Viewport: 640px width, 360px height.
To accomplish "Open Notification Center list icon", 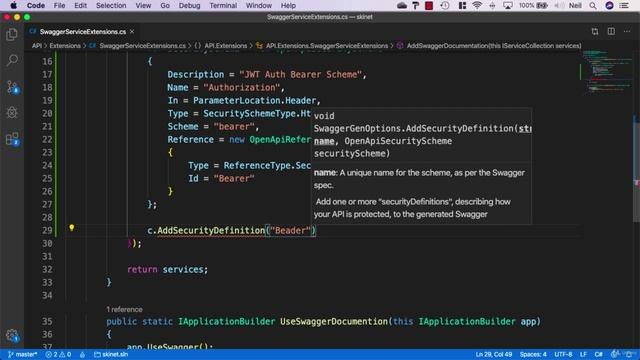I will tap(624, 5).
